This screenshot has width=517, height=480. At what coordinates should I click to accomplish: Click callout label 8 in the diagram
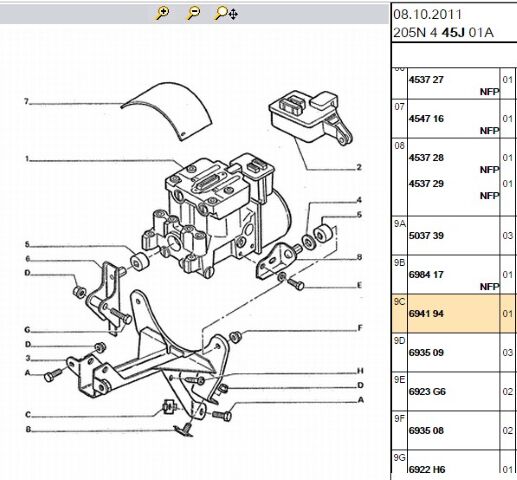(x=359, y=257)
